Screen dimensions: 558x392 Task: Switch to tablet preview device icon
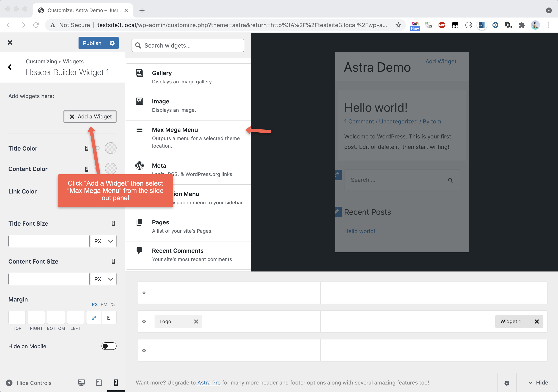point(99,383)
